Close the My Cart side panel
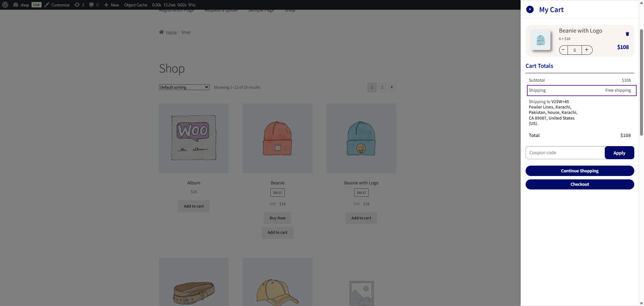 pyautogui.click(x=530, y=9)
